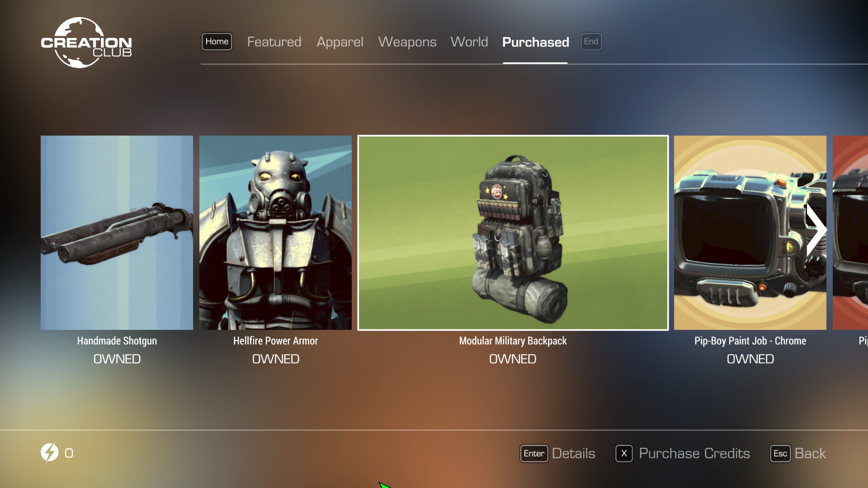The image size is (868, 488).
Task: Select the Hellfire Power Armor thumbnail
Action: coord(275,233)
